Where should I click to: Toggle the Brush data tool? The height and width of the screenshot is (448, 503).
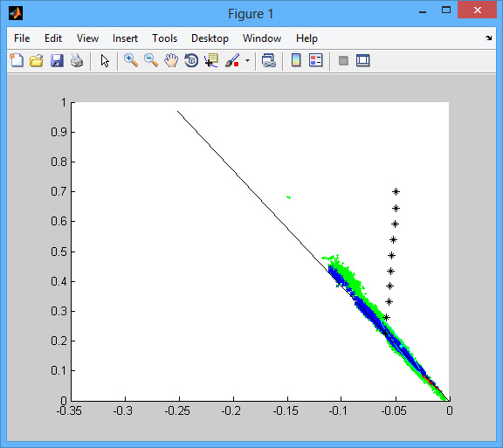(232, 60)
